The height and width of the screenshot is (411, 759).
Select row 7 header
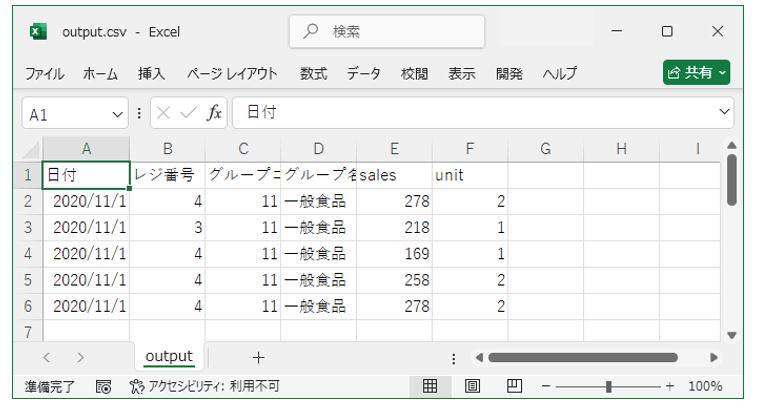[x=28, y=332]
